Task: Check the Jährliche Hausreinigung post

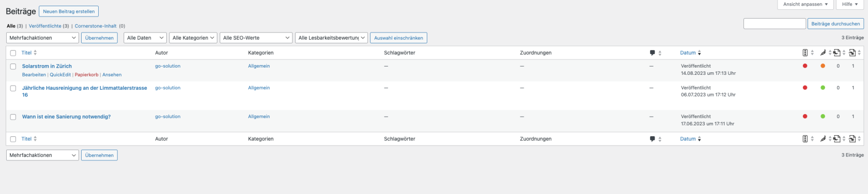Action: pos(13,88)
